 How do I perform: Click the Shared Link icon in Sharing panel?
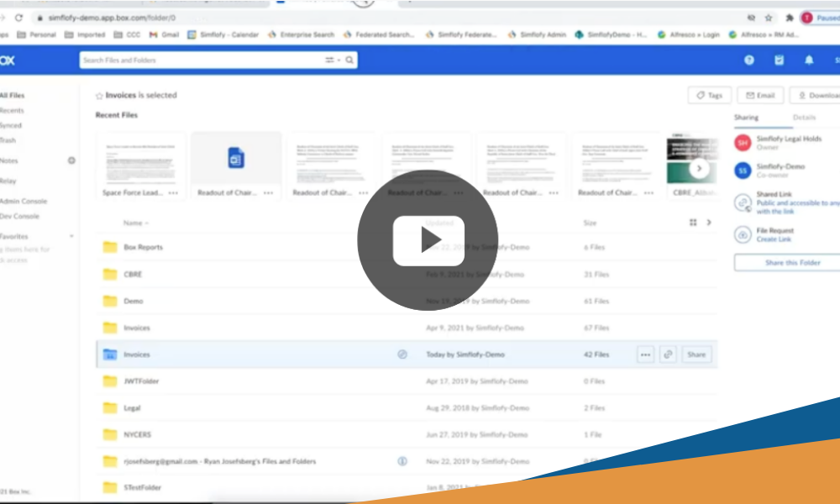pos(743,203)
